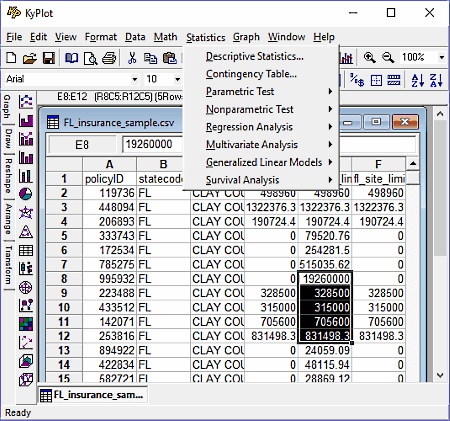Viewport: 450px width, 421px height.
Task: Switch to the Transform side tab
Action: point(8,265)
